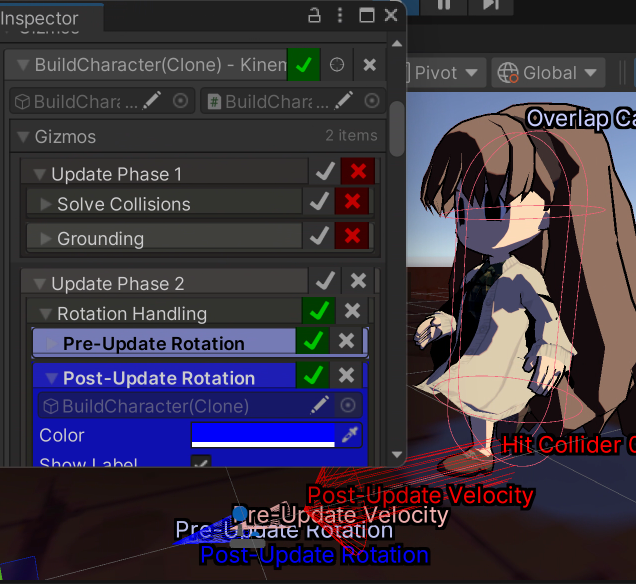Click the Overlap Ca label in Scene view
The height and width of the screenshot is (584, 636).
pos(581,118)
